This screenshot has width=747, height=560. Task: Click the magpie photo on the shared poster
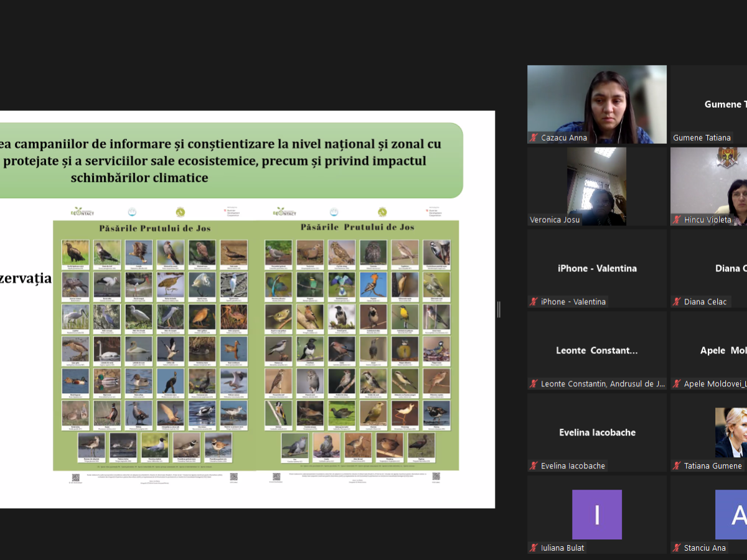point(310,348)
